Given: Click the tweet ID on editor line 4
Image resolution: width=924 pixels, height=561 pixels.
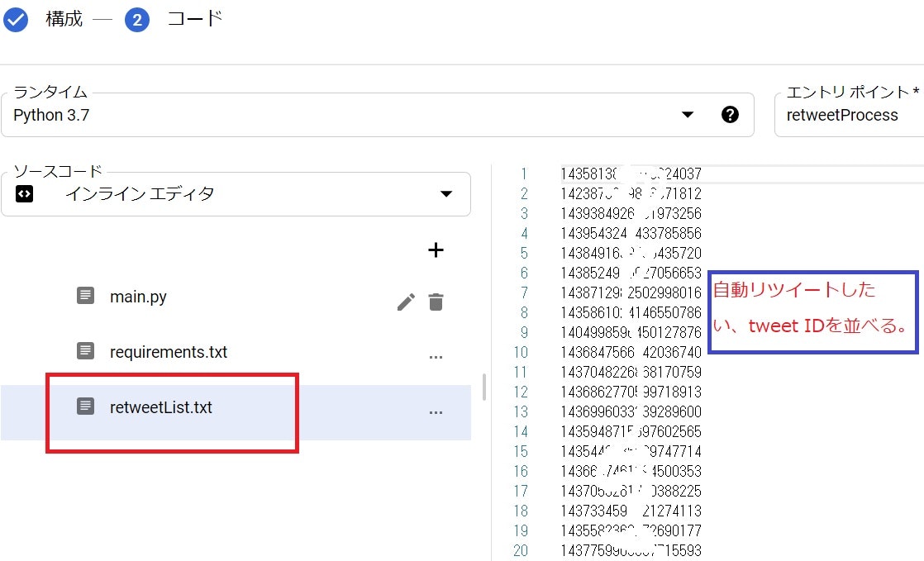Looking at the screenshot, I should 631,233.
